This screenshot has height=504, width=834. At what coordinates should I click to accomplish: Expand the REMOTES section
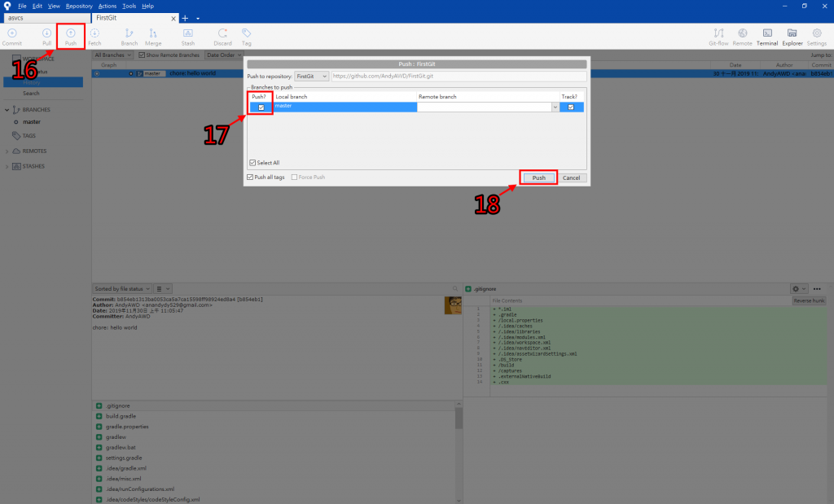point(7,151)
